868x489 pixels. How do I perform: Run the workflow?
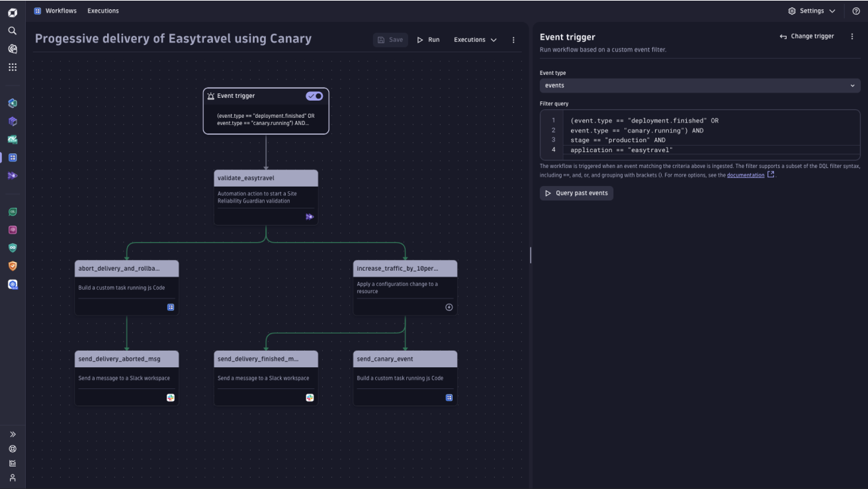[x=428, y=40]
